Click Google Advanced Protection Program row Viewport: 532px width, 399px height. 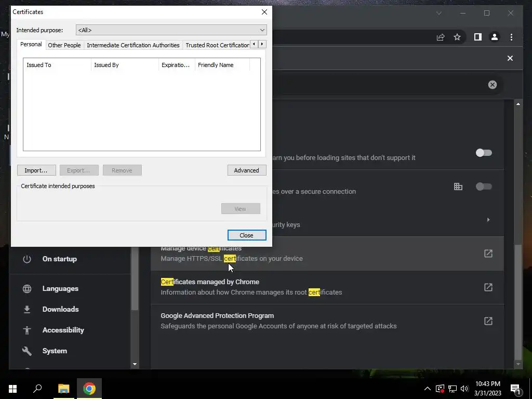tap(327, 321)
